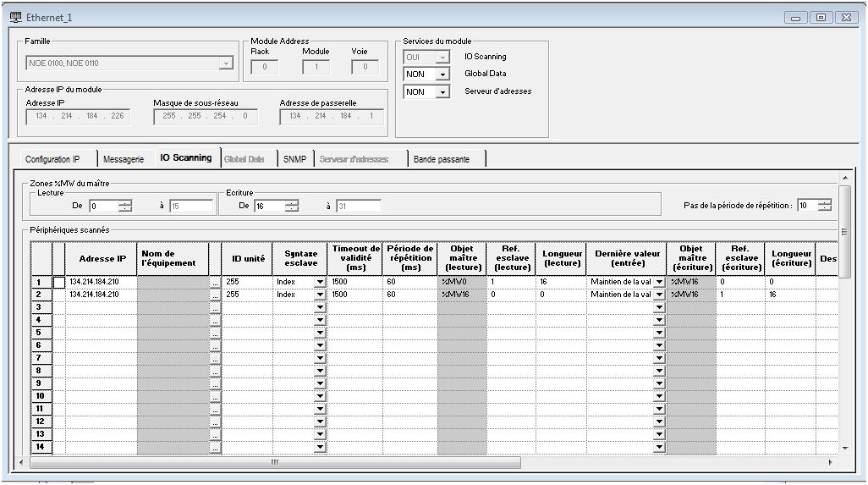Click the Pas de la période de répétition field
This screenshot has width=868, height=485.
pos(808,206)
